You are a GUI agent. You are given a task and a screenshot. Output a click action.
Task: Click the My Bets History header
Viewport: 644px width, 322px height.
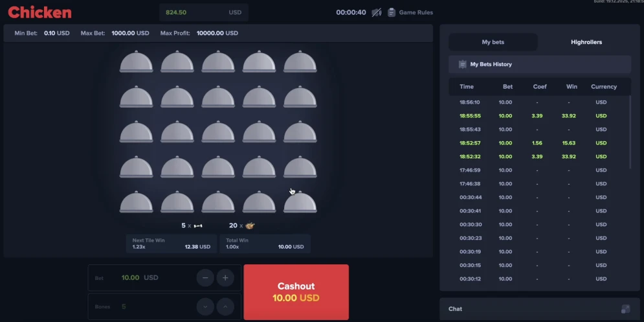[x=540, y=64]
